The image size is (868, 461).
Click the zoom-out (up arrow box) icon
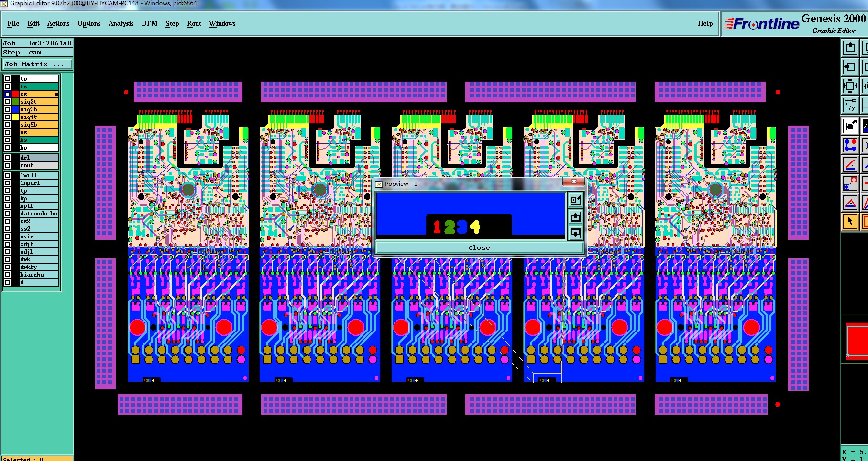[850, 47]
